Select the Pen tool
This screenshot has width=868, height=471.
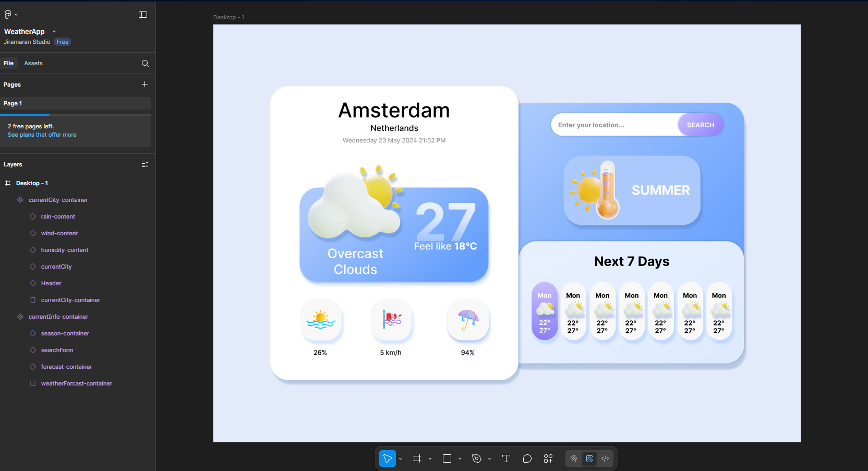click(x=476, y=458)
